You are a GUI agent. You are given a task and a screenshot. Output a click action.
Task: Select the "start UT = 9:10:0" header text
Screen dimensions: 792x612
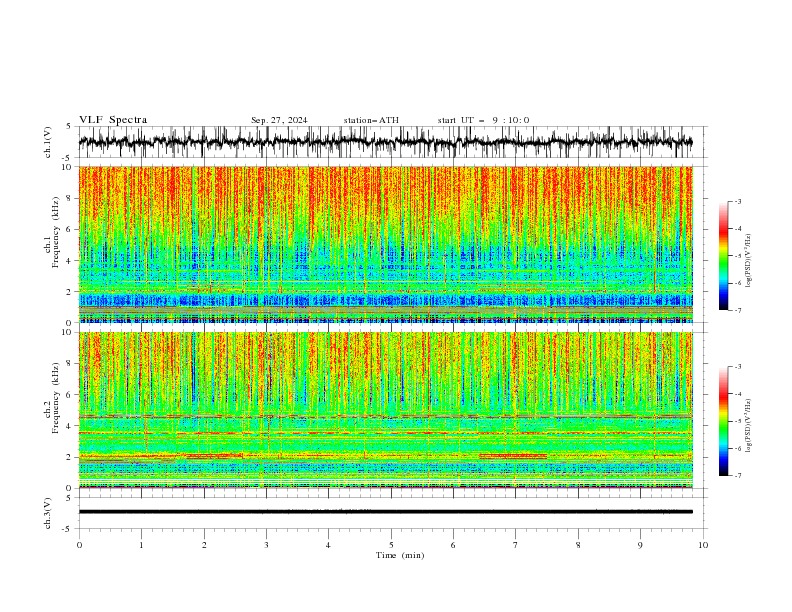(x=483, y=120)
